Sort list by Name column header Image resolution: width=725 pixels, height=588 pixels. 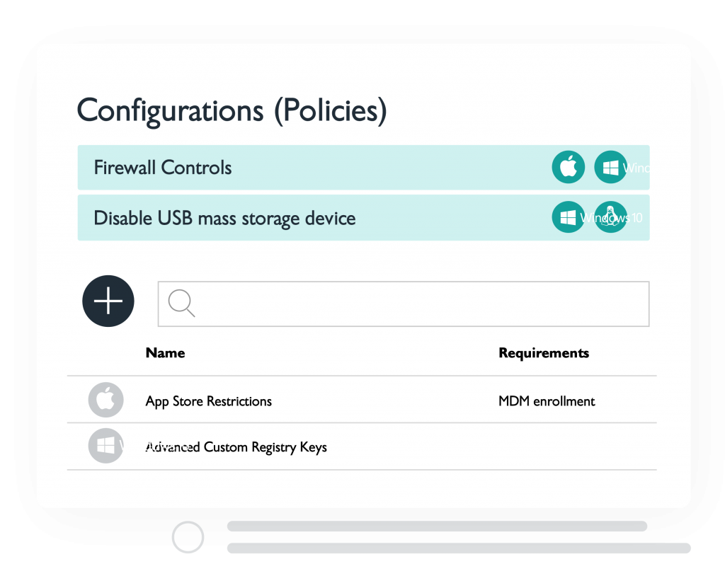[165, 352]
